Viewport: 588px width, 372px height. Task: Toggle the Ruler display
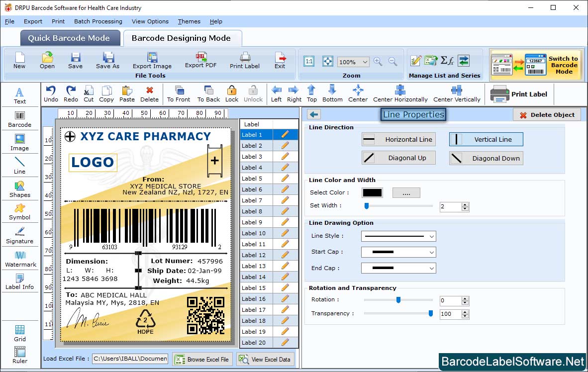tap(19, 355)
